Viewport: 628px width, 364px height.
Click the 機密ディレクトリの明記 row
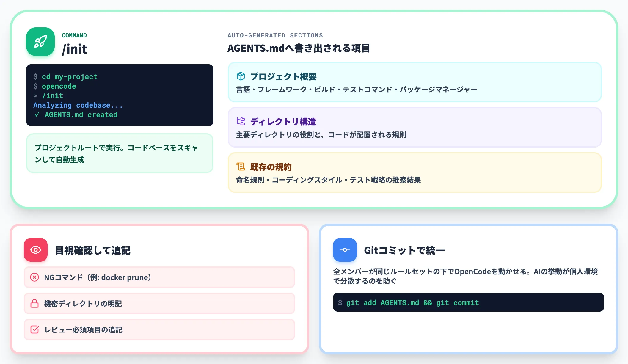(x=159, y=303)
